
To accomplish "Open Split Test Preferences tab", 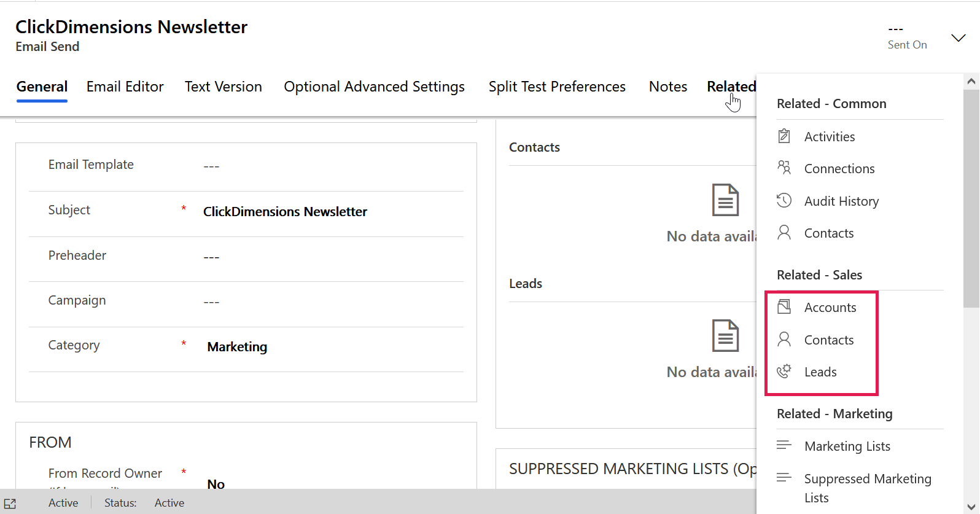I will coord(557,87).
